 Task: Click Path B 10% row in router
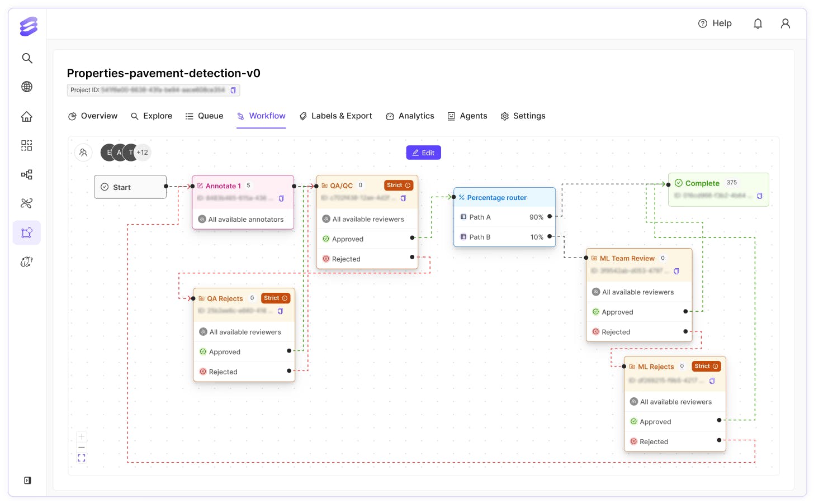point(504,237)
